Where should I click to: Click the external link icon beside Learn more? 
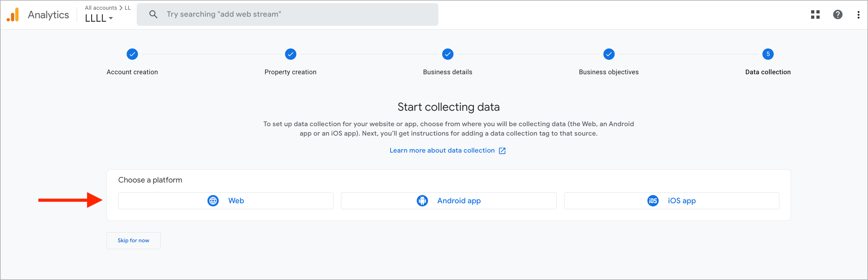(502, 151)
